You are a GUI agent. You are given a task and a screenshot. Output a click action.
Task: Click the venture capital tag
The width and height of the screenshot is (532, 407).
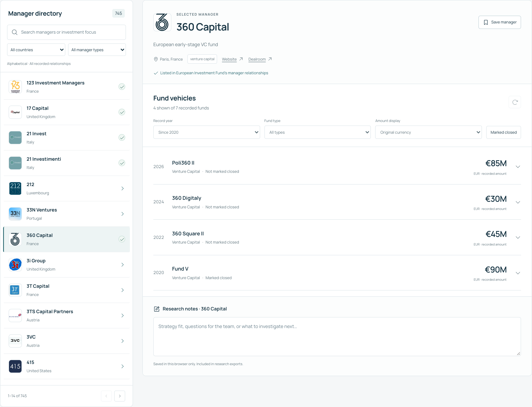tap(202, 59)
